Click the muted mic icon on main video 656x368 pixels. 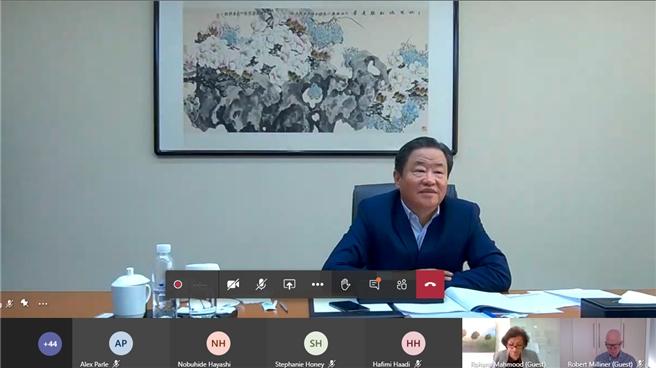click(9, 304)
